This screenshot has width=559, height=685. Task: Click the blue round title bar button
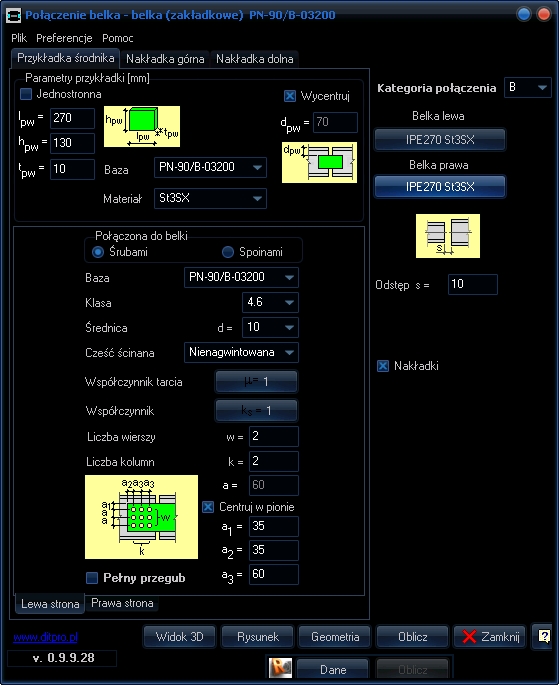tap(523, 14)
